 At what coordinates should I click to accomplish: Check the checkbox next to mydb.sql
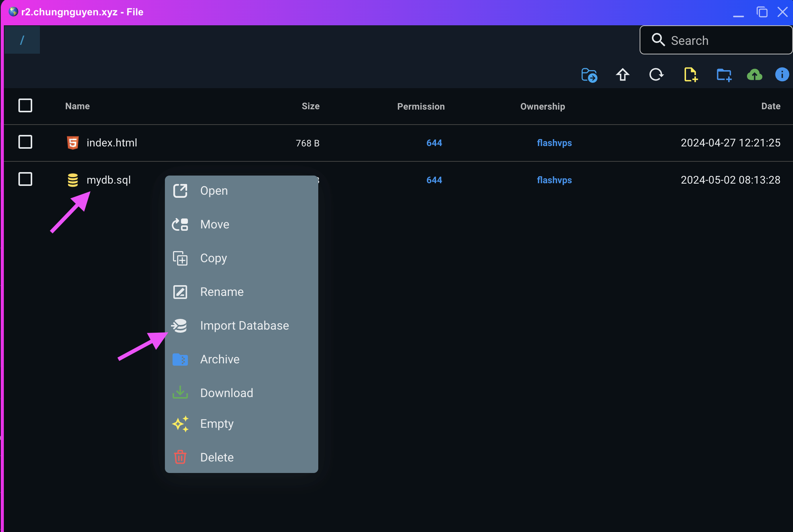[25, 179]
